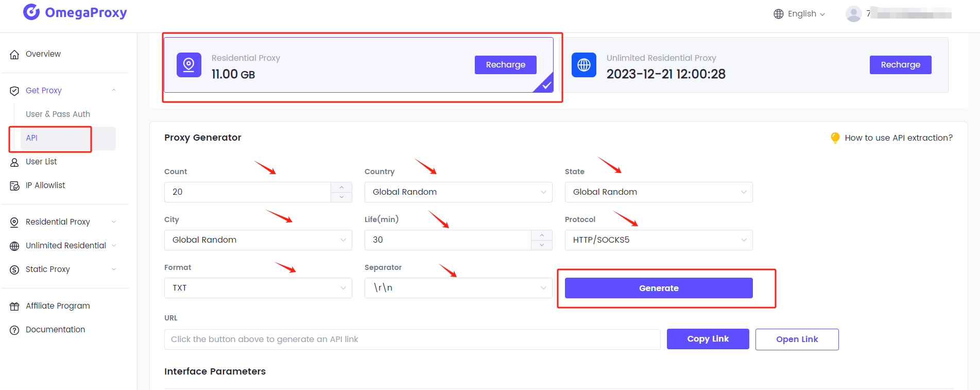Open the Format TXT dropdown

(258, 288)
